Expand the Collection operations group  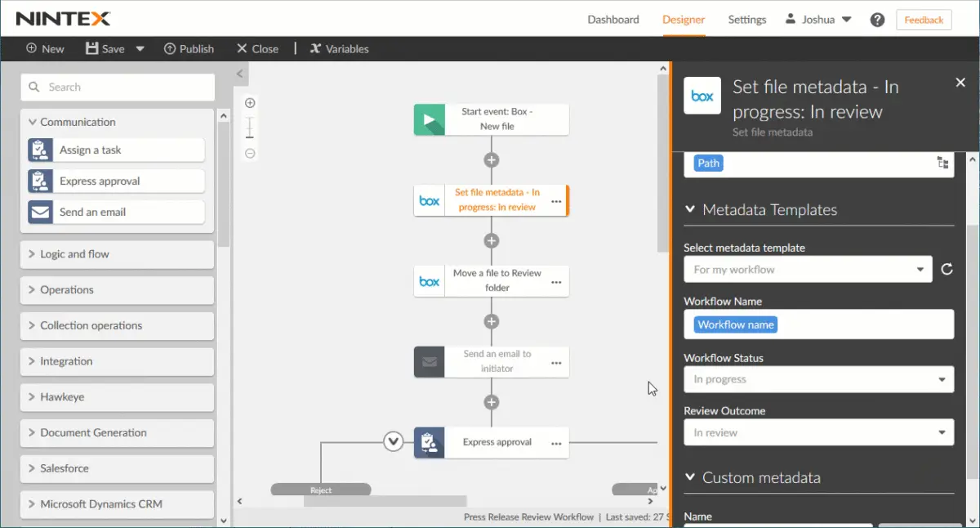[118, 325]
